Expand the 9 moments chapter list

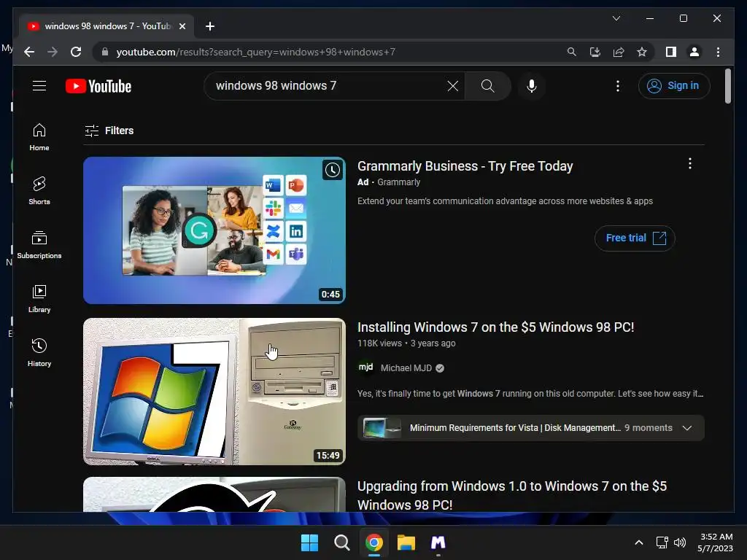coord(687,427)
